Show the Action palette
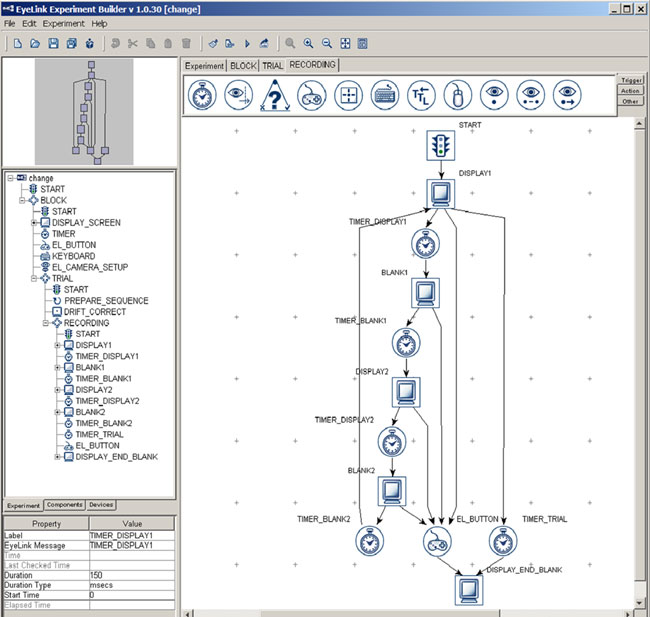 630,91
